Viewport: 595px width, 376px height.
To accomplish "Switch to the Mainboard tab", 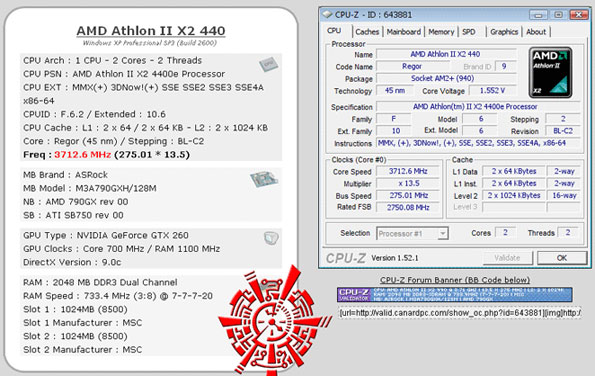I will (403, 32).
